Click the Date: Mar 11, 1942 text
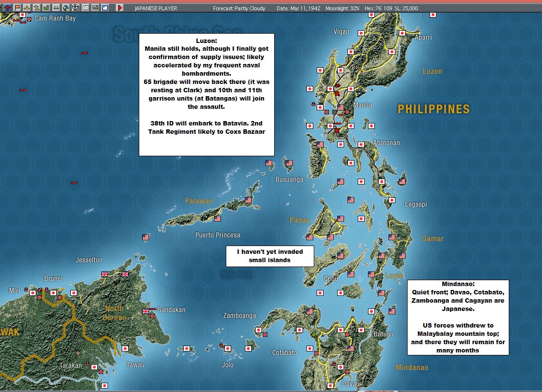 (298, 8)
